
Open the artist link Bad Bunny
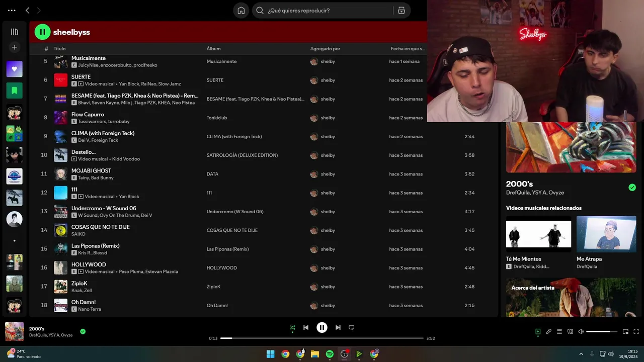[x=102, y=178]
